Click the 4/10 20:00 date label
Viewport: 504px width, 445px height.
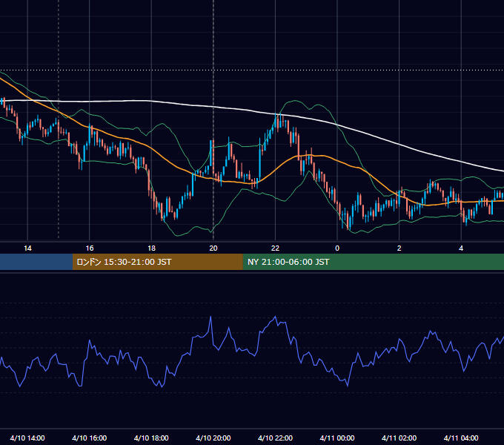213,438
